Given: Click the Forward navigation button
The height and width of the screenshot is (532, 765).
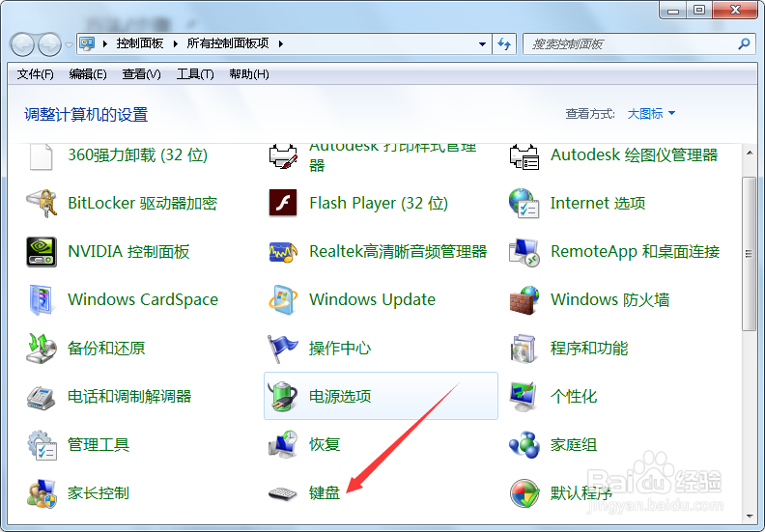Looking at the screenshot, I should tap(50, 44).
